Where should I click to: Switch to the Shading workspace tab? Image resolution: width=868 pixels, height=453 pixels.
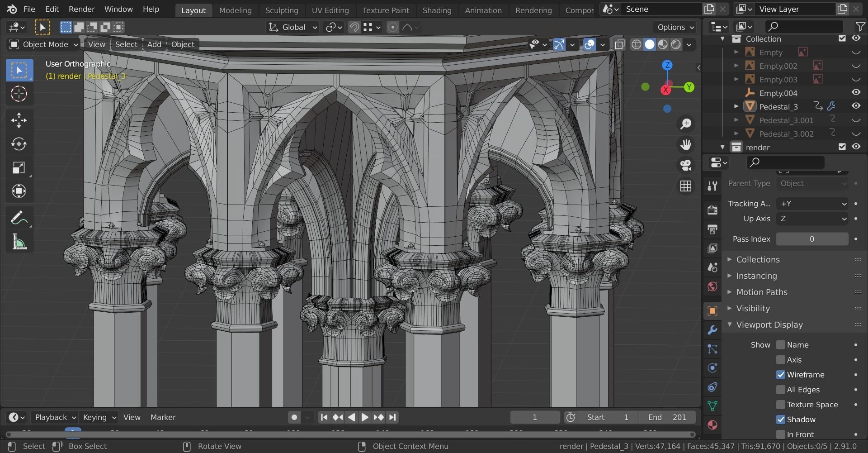click(x=437, y=10)
